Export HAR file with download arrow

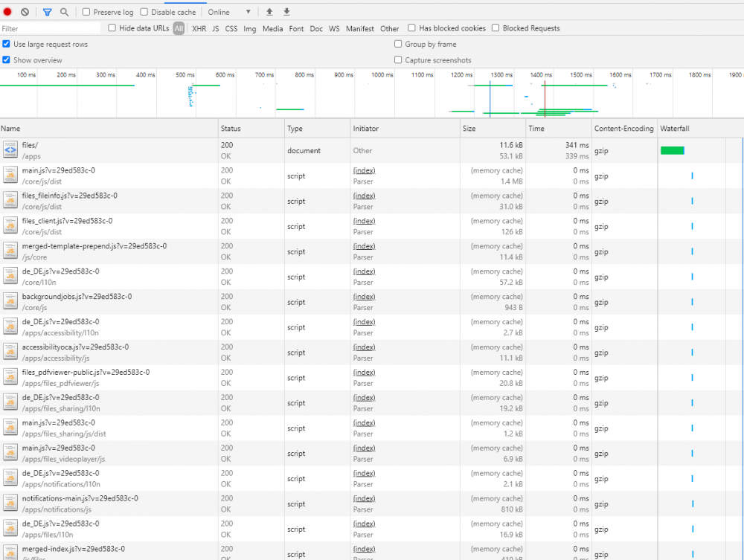tap(286, 12)
